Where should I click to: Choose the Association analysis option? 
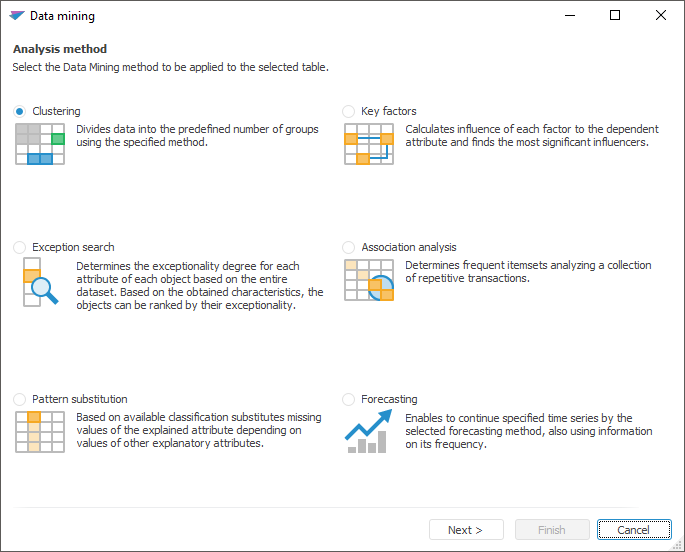point(348,247)
